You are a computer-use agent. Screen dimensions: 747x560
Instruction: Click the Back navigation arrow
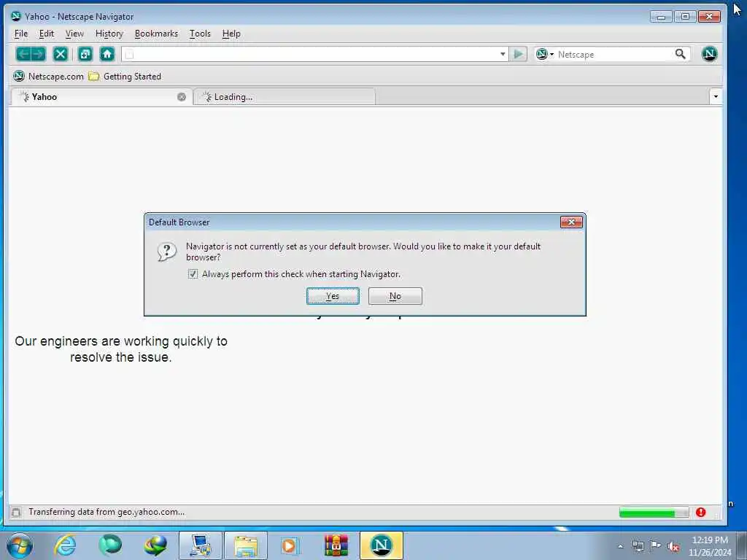click(23, 54)
